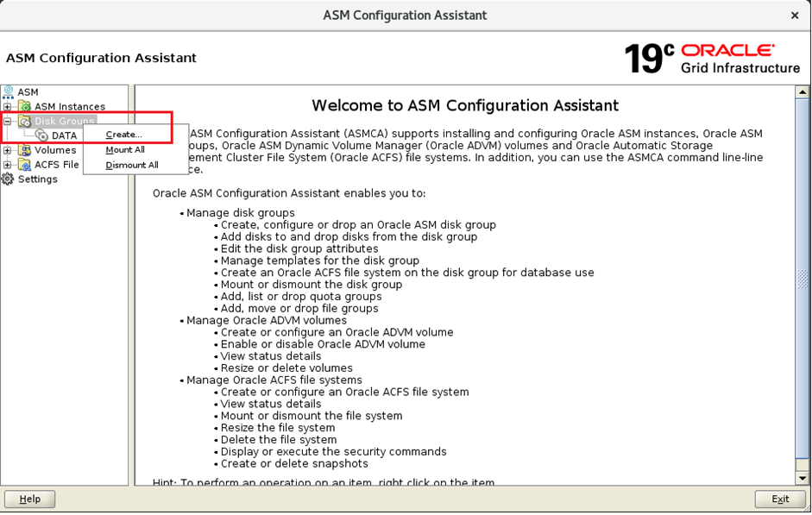Click the scroll down arrow
This screenshot has width=812, height=515.
pos(803,479)
